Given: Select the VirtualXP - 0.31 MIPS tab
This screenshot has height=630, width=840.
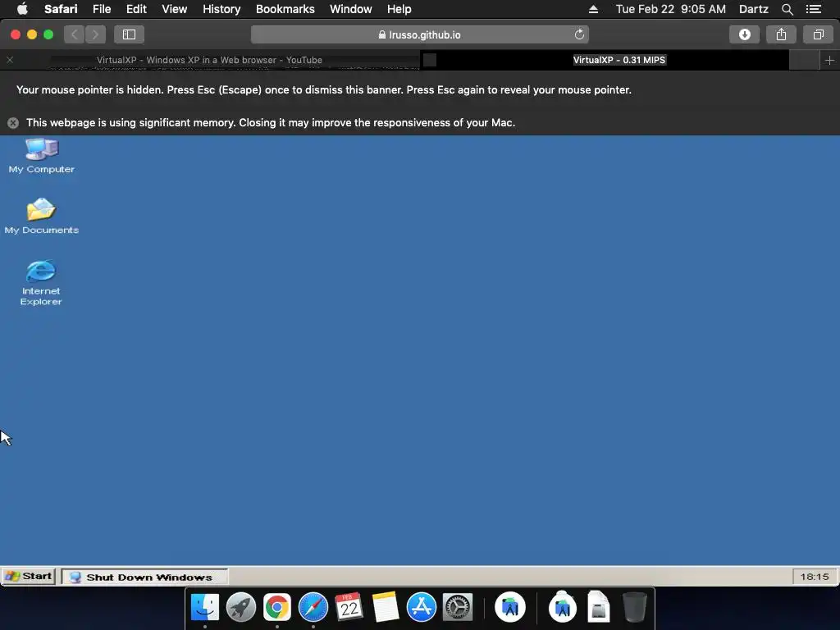Looking at the screenshot, I should click(x=619, y=60).
